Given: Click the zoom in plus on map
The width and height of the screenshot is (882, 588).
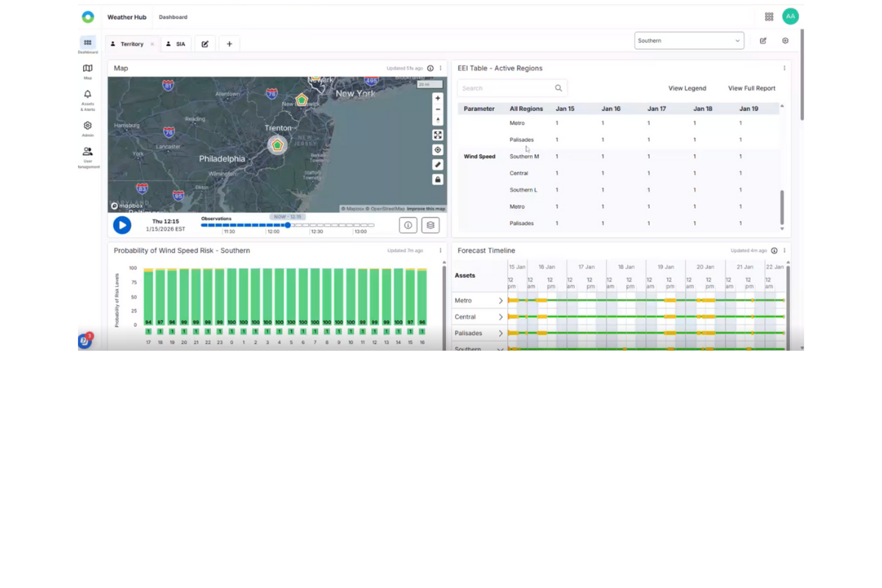Looking at the screenshot, I should (x=437, y=98).
